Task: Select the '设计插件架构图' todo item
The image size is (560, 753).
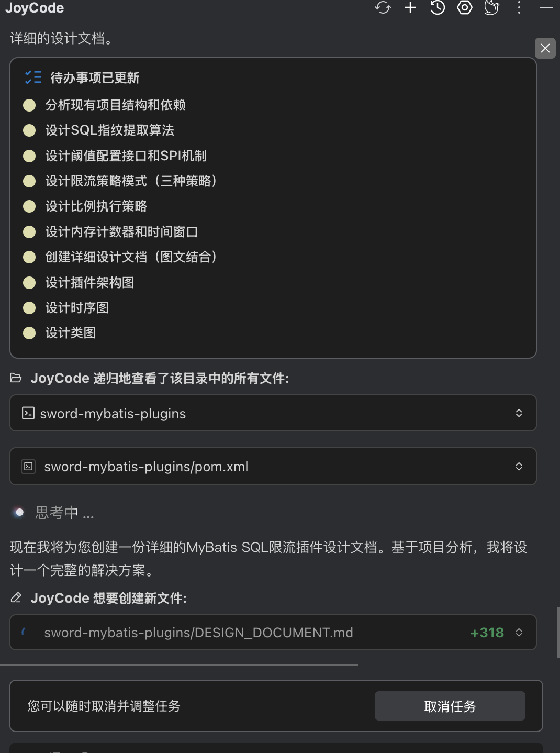Action: [89, 283]
